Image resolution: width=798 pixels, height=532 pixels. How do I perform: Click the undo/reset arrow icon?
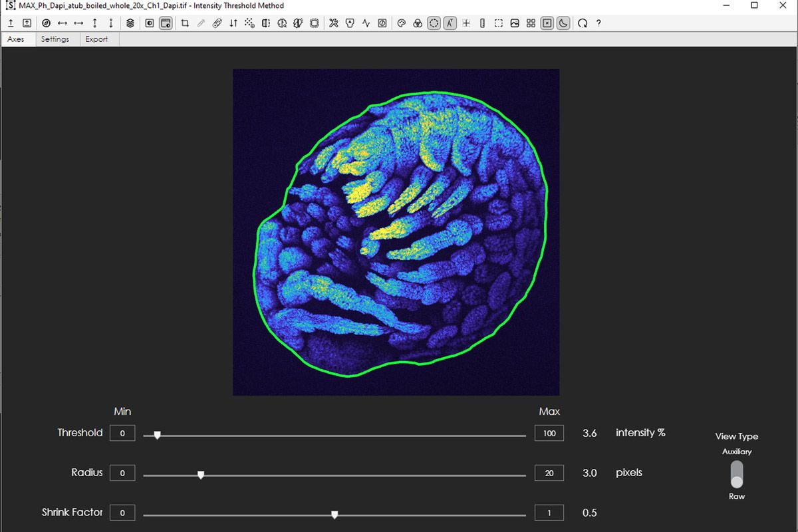click(x=583, y=23)
